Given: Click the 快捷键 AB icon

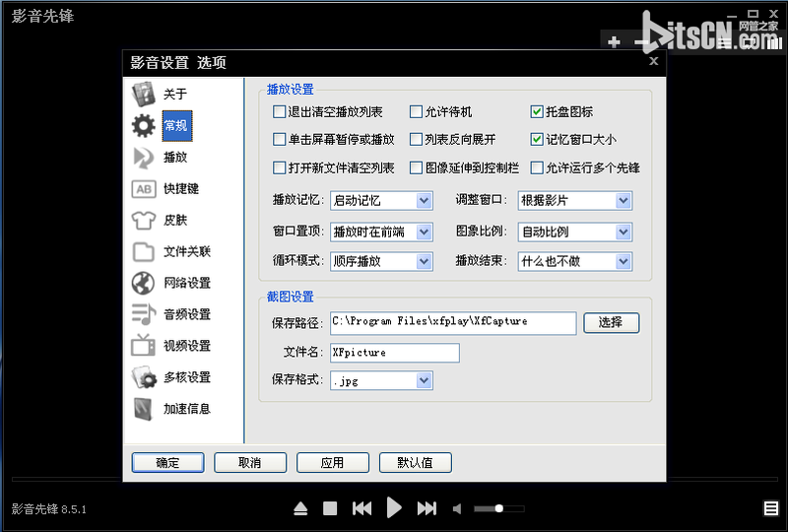Looking at the screenshot, I should (144, 189).
